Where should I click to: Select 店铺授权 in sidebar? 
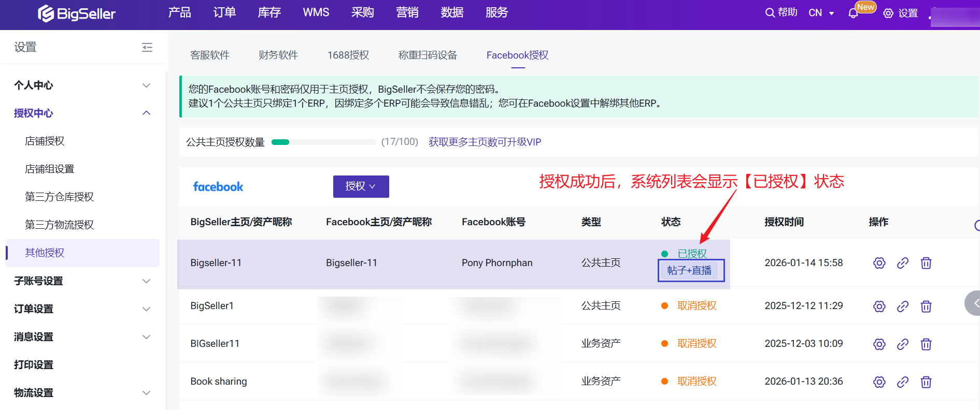[45, 141]
